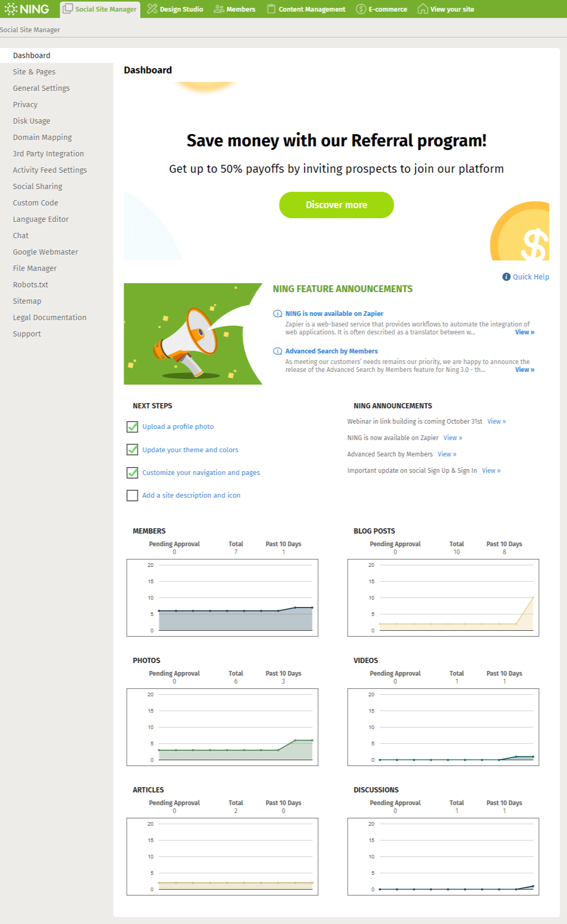Screen dimensions: 567x924
Task: Click Social Site Manager breadcrumb text
Action: click(30, 30)
